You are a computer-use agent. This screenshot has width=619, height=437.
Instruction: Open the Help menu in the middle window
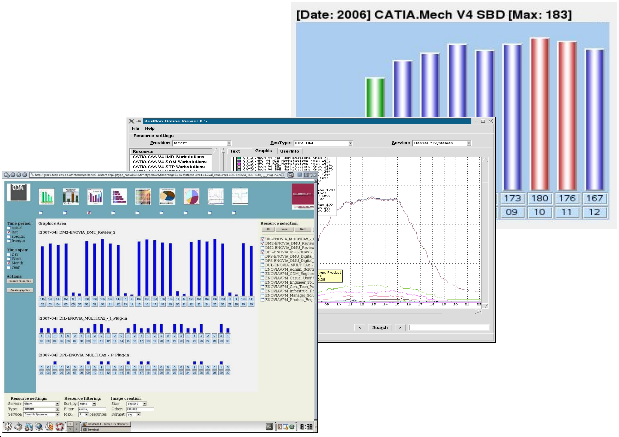(x=149, y=129)
